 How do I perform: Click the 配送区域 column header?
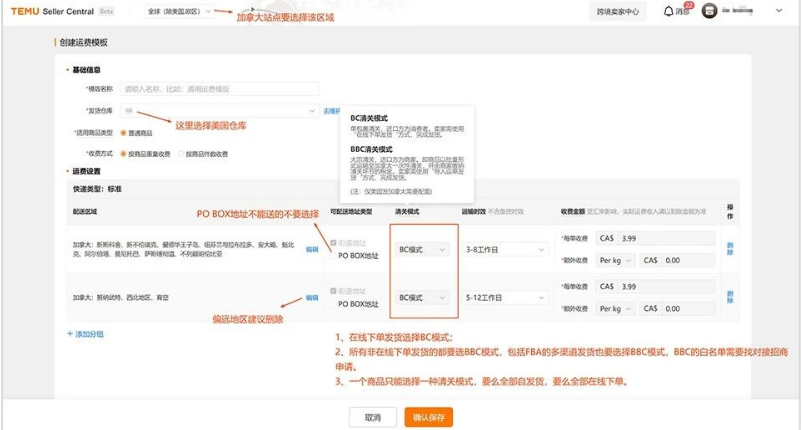pos(85,211)
